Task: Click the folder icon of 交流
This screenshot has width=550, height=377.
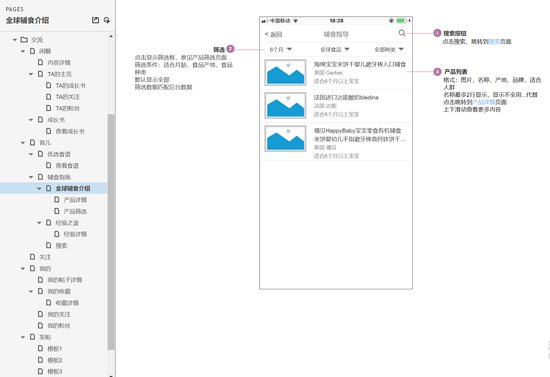Action: [x=24, y=40]
